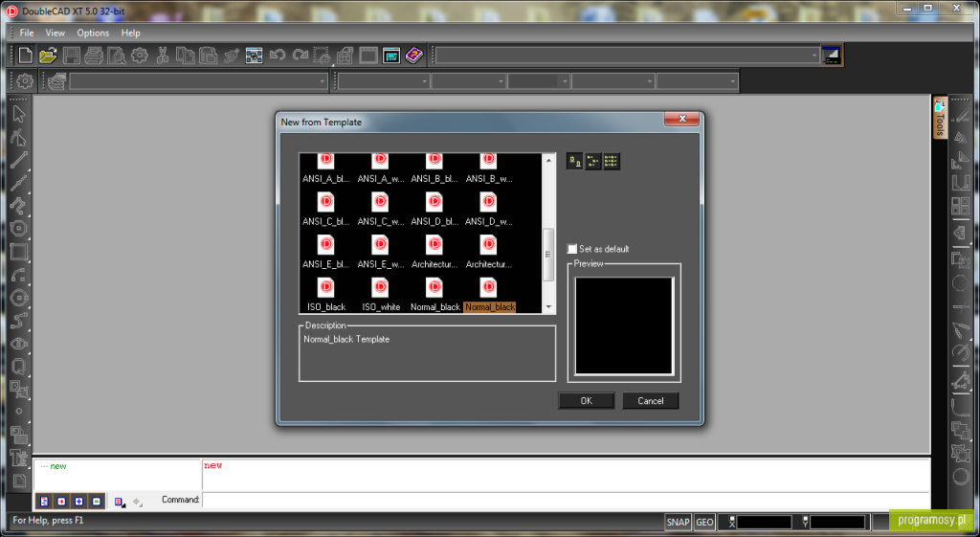
Task: Click the blue grouped-objects selector icon
Action: (x=254, y=56)
